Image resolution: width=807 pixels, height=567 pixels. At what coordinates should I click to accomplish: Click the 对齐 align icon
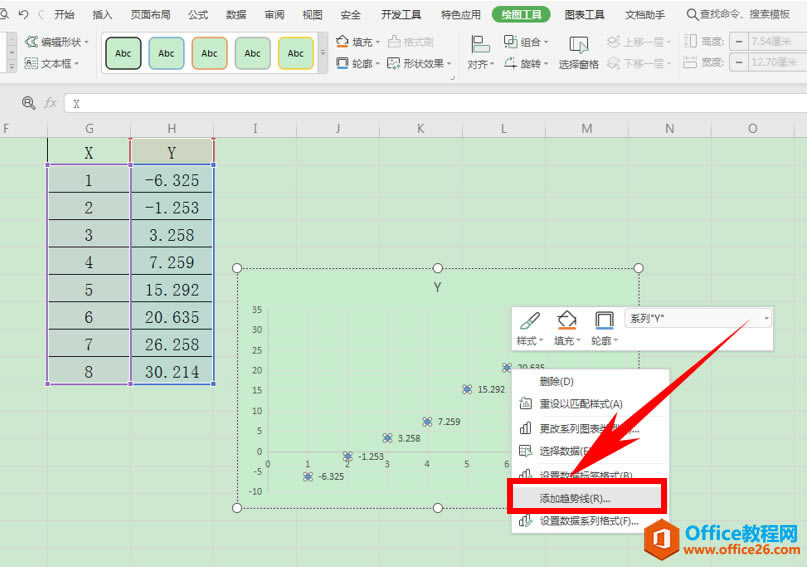[x=479, y=45]
